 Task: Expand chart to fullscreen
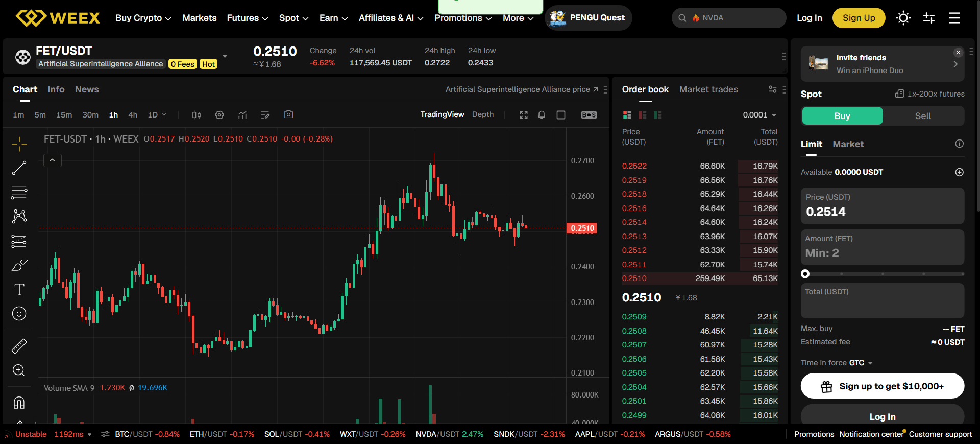click(x=524, y=115)
